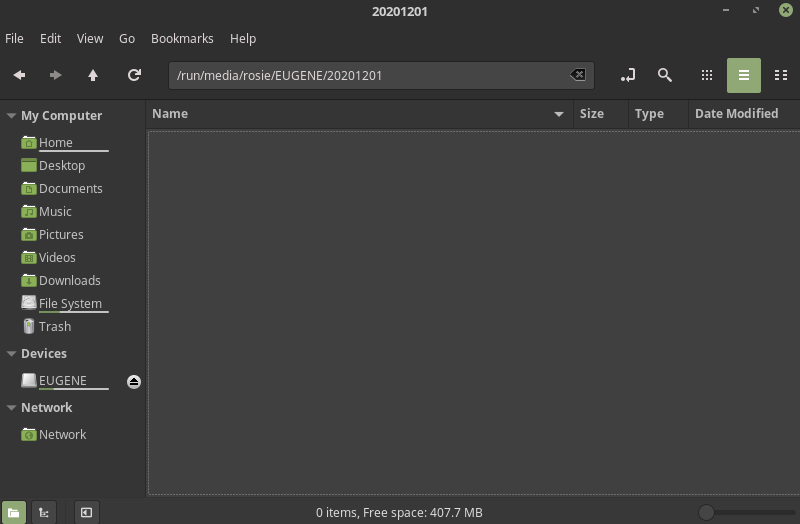Open the Bookmarks menu

click(182, 39)
